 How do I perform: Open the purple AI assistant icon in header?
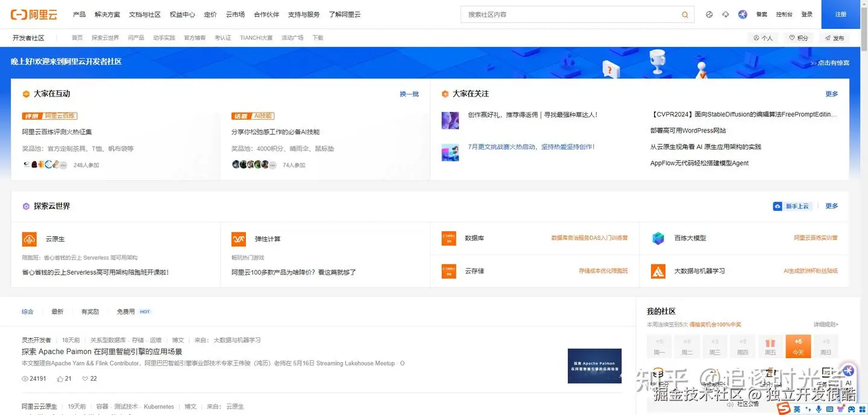[x=743, y=14]
